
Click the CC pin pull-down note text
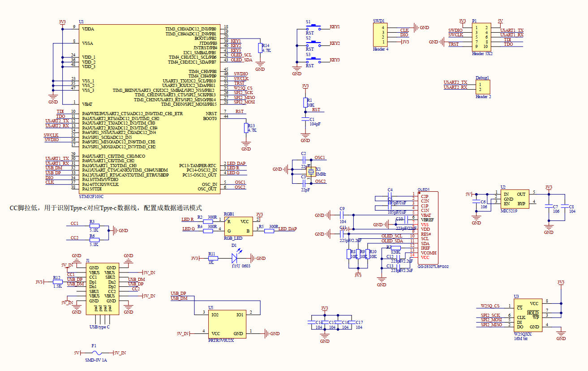click(105, 208)
